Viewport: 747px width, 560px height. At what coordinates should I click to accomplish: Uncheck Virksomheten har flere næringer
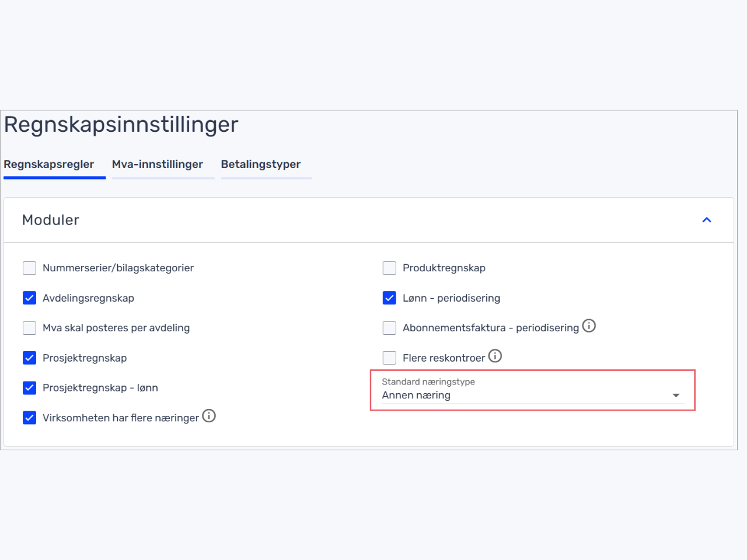(29, 418)
